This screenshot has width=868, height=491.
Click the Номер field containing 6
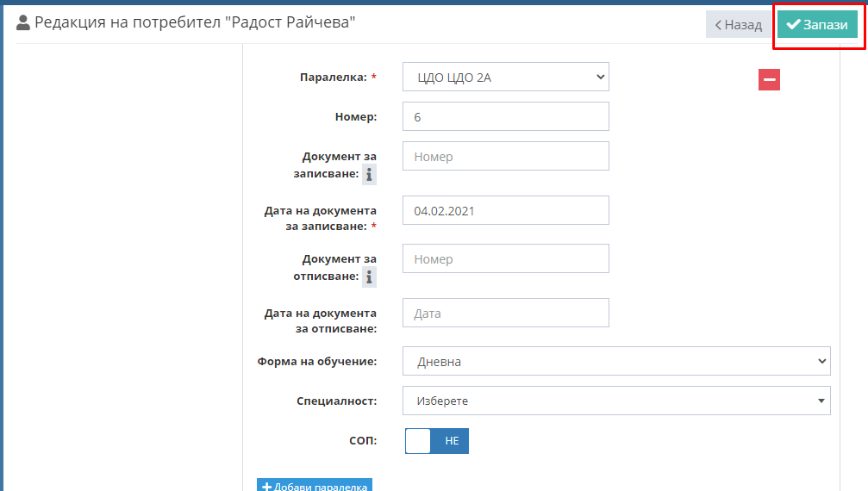[505, 116]
